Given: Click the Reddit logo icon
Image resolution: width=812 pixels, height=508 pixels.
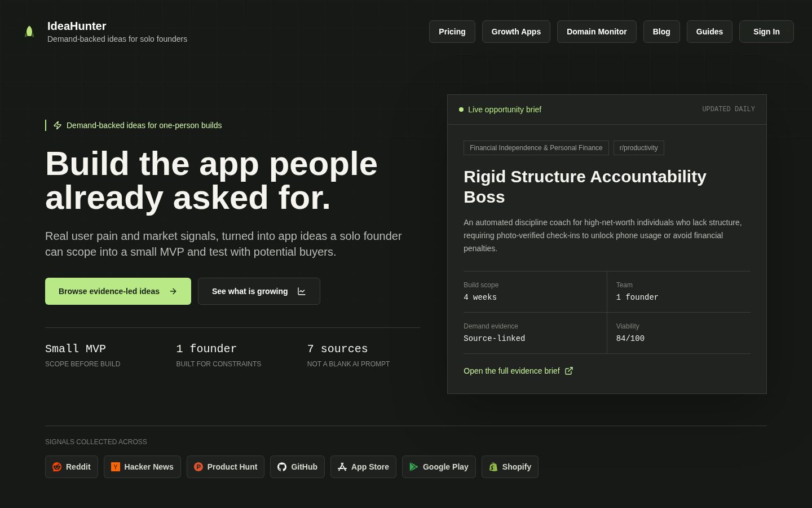Looking at the screenshot, I should [57, 467].
